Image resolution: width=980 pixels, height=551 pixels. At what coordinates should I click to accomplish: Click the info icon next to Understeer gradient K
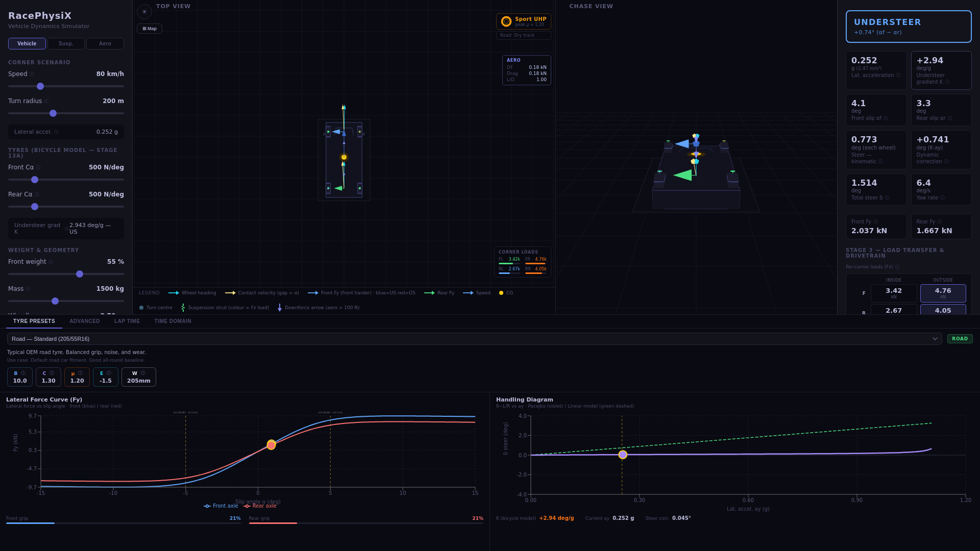point(947,82)
